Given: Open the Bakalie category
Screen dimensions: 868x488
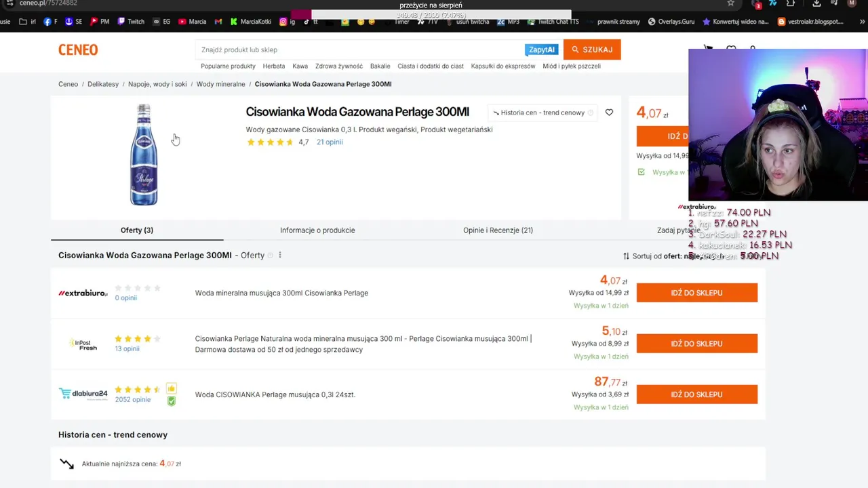Looking at the screenshot, I should coord(380,66).
